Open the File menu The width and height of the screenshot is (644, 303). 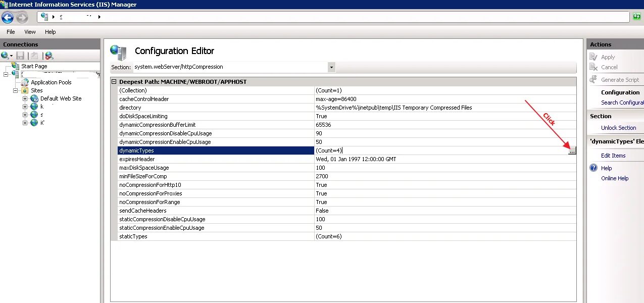[x=11, y=32]
